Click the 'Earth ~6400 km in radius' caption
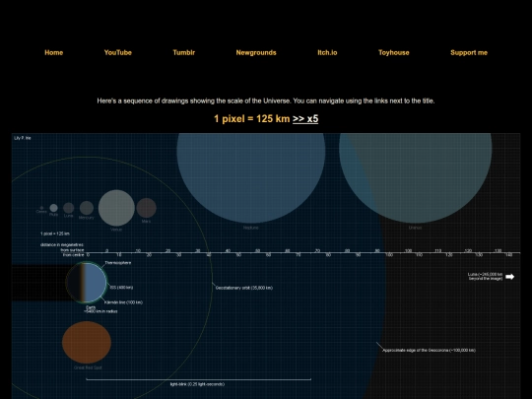 [x=100, y=309]
